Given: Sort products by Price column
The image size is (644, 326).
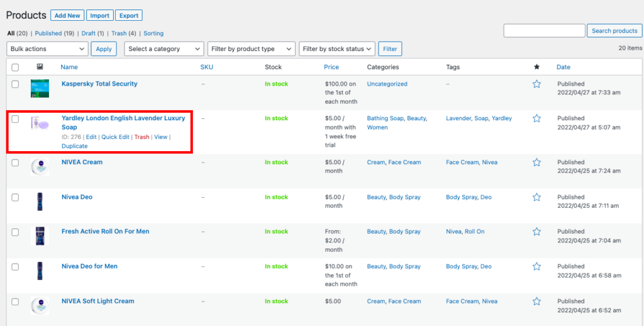Looking at the screenshot, I should pos(331,67).
